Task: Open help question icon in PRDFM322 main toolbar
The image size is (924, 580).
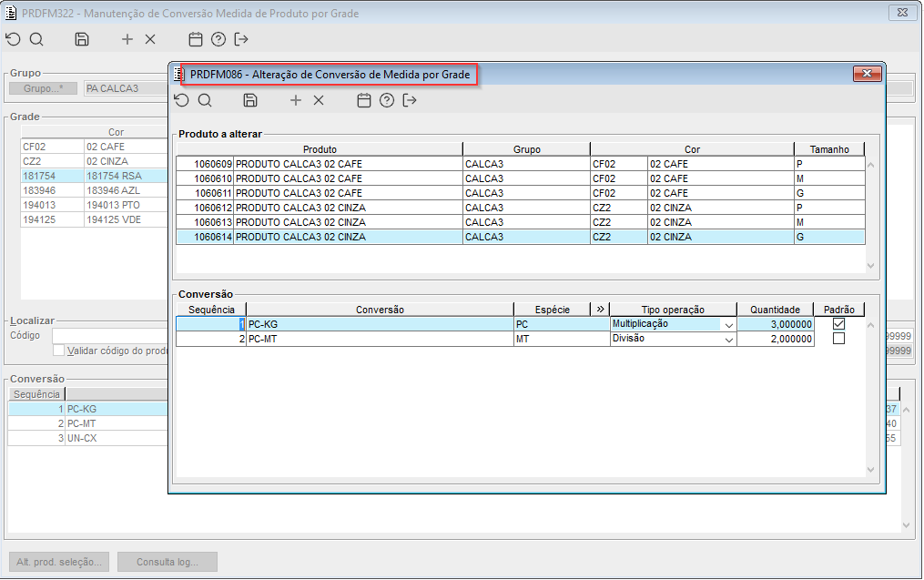Action: pyautogui.click(x=218, y=39)
